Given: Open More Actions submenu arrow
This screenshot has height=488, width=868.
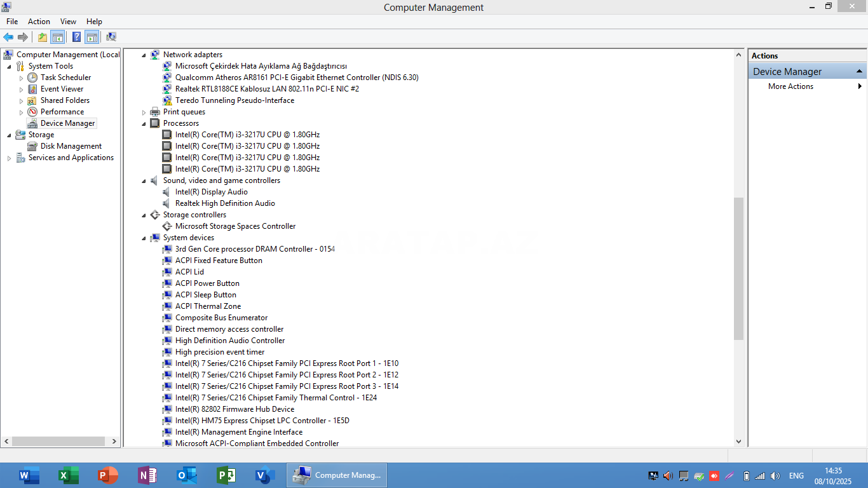Looking at the screenshot, I should [860, 86].
